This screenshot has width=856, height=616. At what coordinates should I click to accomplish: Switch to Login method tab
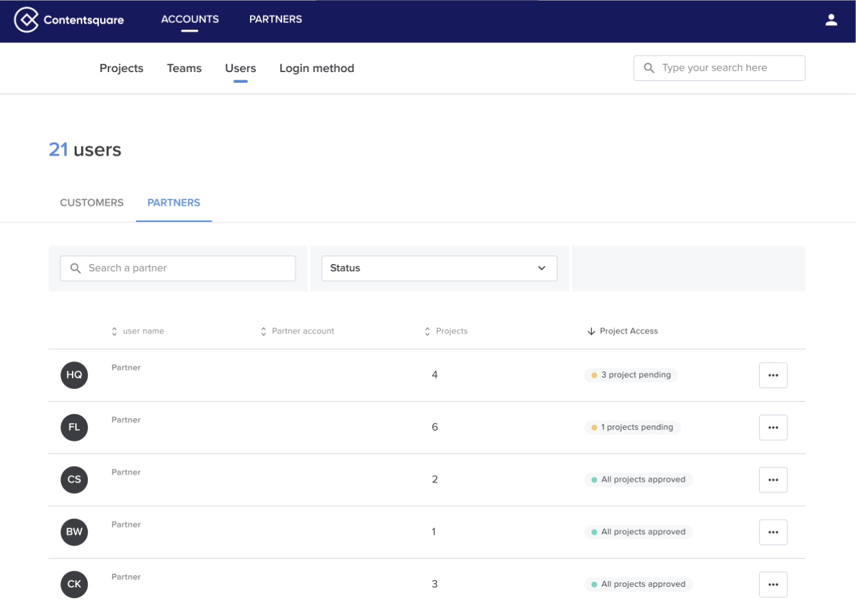tap(316, 68)
